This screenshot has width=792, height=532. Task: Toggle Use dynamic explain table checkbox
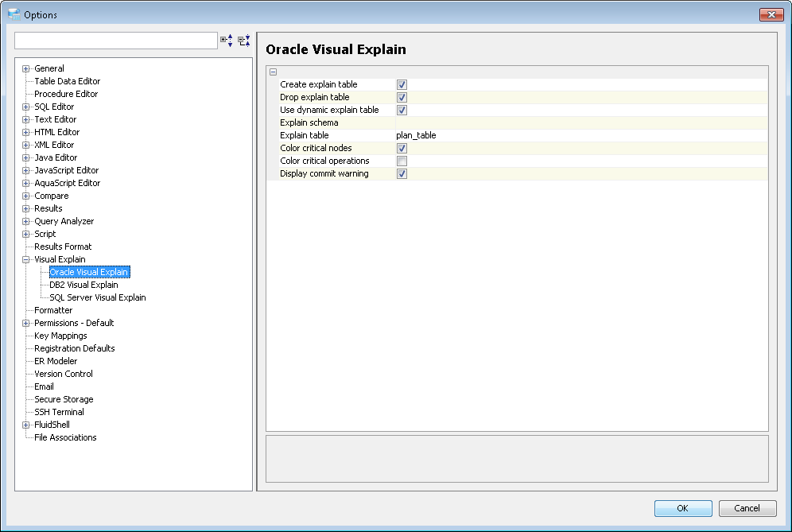click(402, 110)
